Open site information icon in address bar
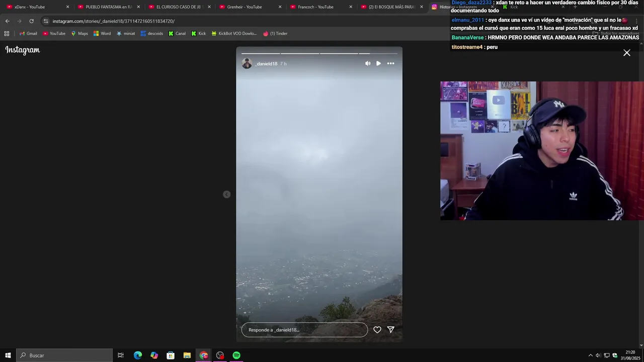Screen dimensions: 644x362 (x=46, y=21)
